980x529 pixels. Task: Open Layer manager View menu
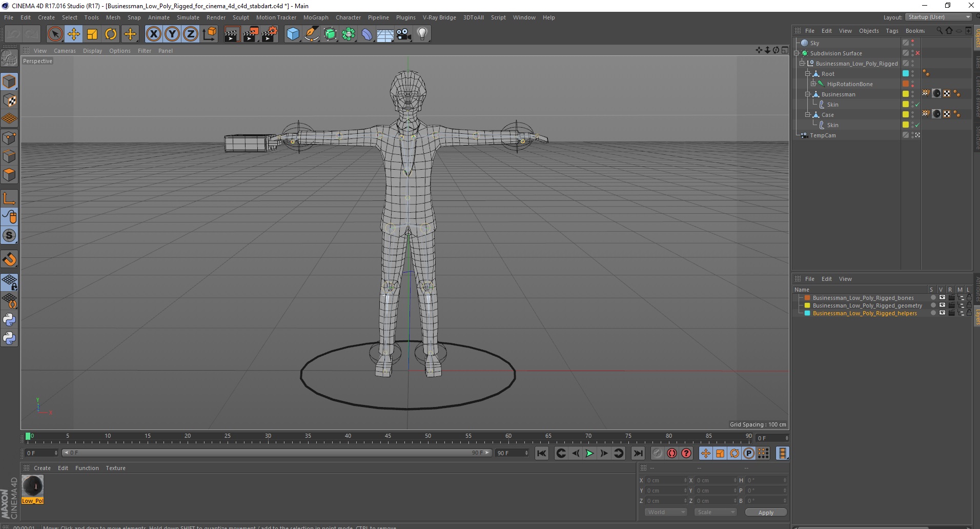point(845,279)
